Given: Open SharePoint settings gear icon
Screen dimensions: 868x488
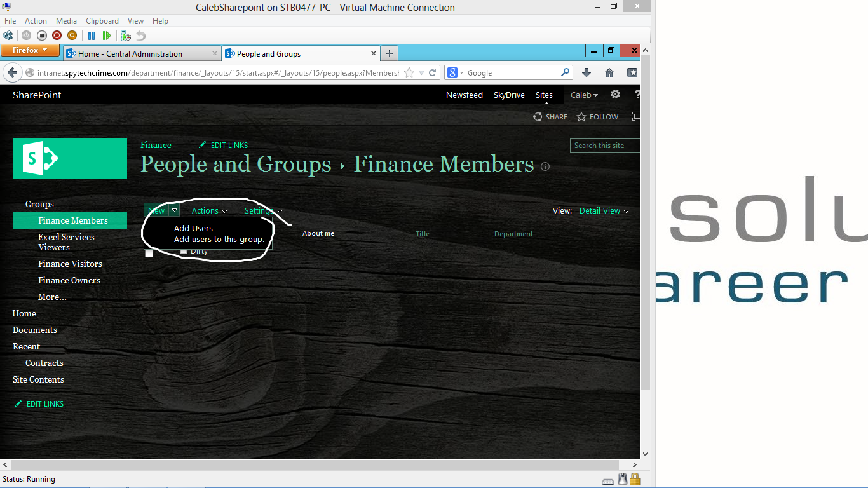Looking at the screenshot, I should click(615, 94).
